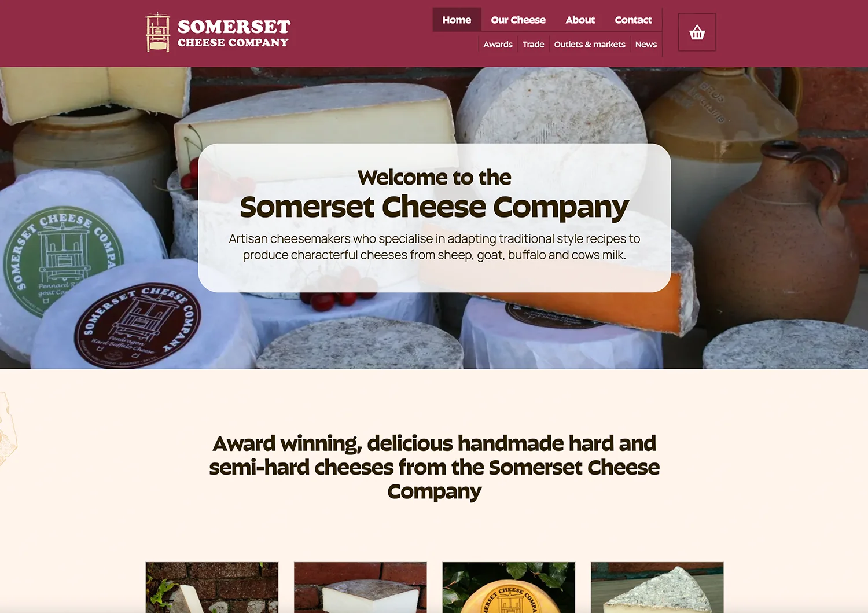Screen dimensions: 868x613
Task: Click the Somerset Cheese Company logo text
Action: click(x=234, y=34)
